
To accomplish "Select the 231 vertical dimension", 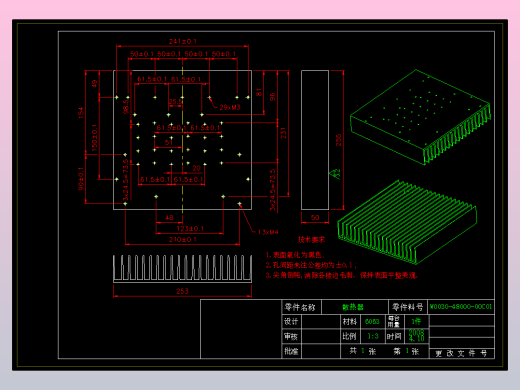I will point(283,133).
